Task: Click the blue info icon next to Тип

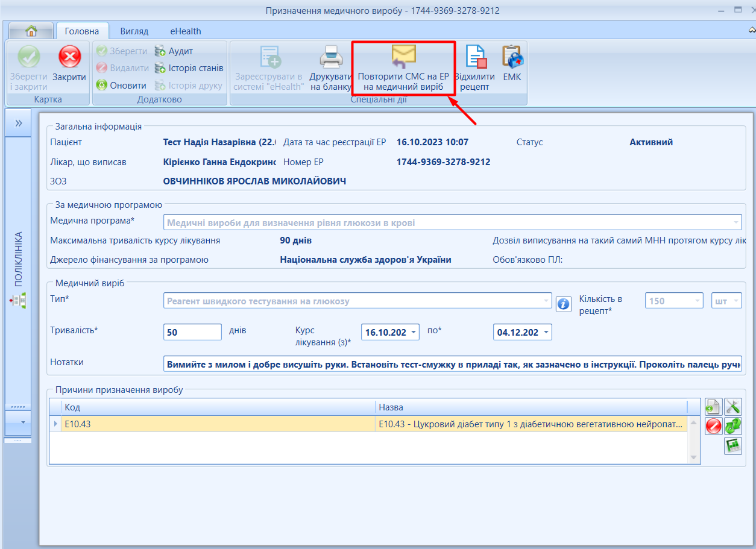Action: 563,304
